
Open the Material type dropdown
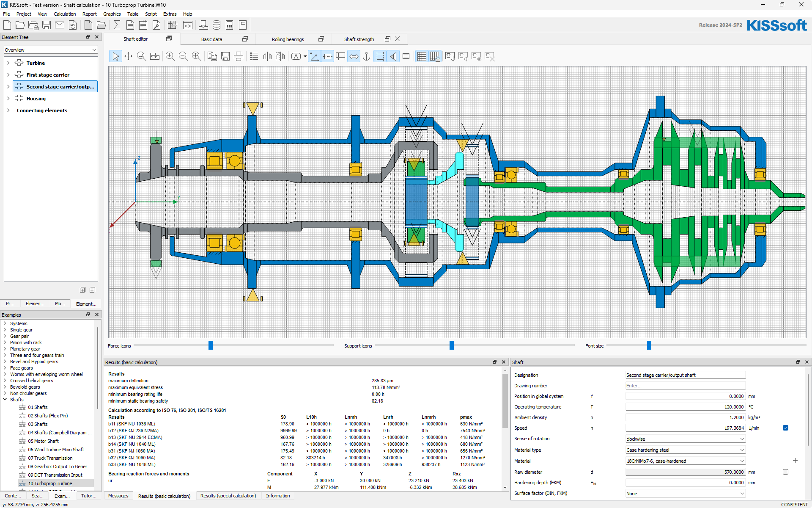click(x=685, y=450)
